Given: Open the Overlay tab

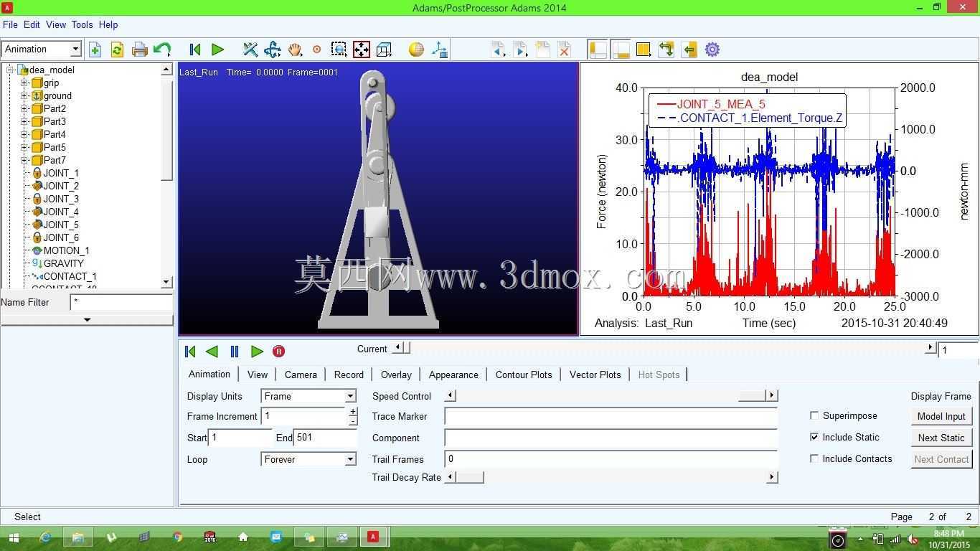Looking at the screenshot, I should click(396, 375).
